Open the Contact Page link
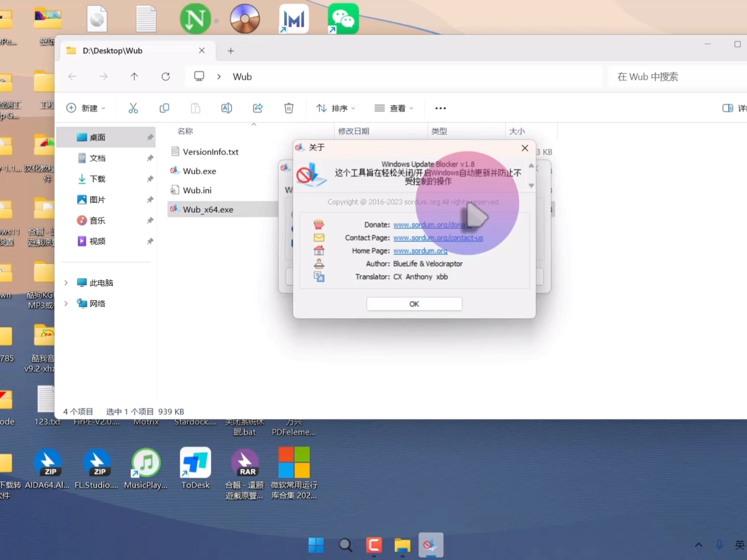Screen dimensions: 747x560 [x=438, y=238]
